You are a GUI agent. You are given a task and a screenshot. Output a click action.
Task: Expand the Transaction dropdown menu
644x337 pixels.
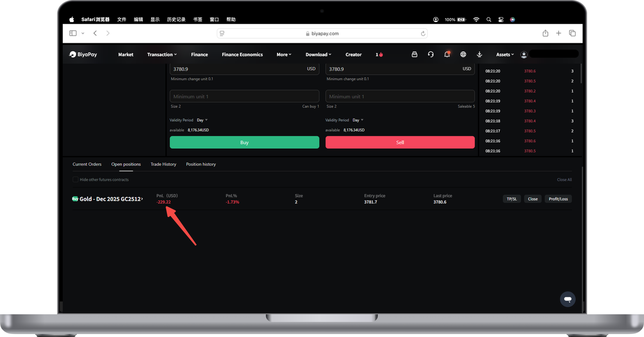[x=162, y=54]
